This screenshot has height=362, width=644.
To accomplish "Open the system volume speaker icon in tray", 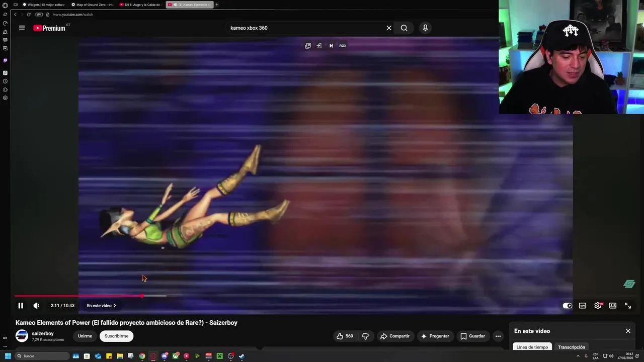I will coord(611,356).
